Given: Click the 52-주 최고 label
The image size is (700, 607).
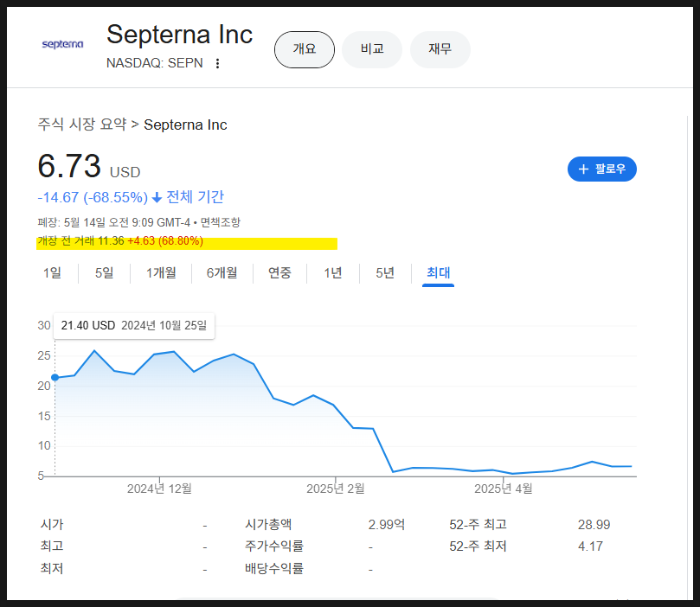Looking at the screenshot, I should pyautogui.click(x=478, y=525).
